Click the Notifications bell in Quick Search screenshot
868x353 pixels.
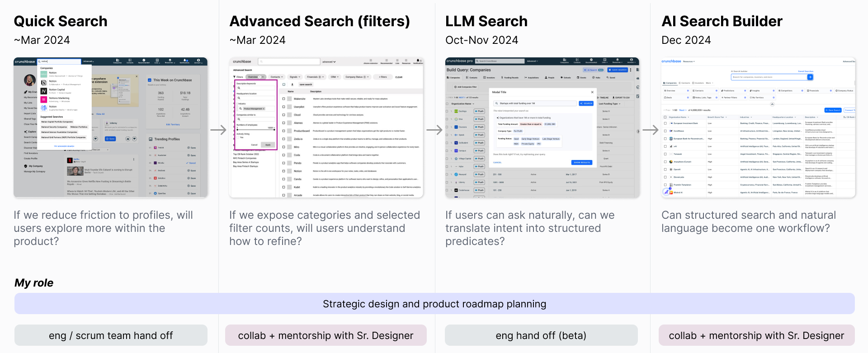click(x=184, y=60)
